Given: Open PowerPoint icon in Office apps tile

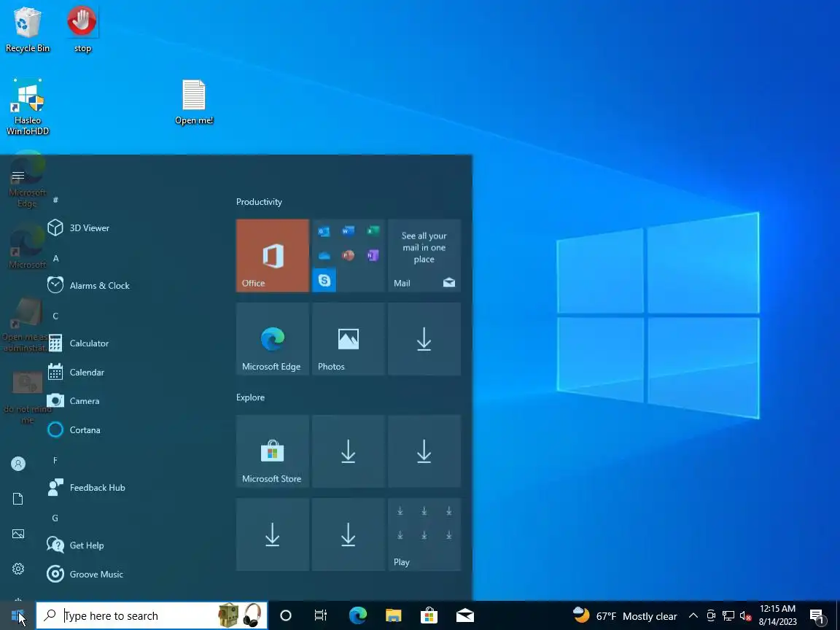Looking at the screenshot, I should click(x=349, y=255).
